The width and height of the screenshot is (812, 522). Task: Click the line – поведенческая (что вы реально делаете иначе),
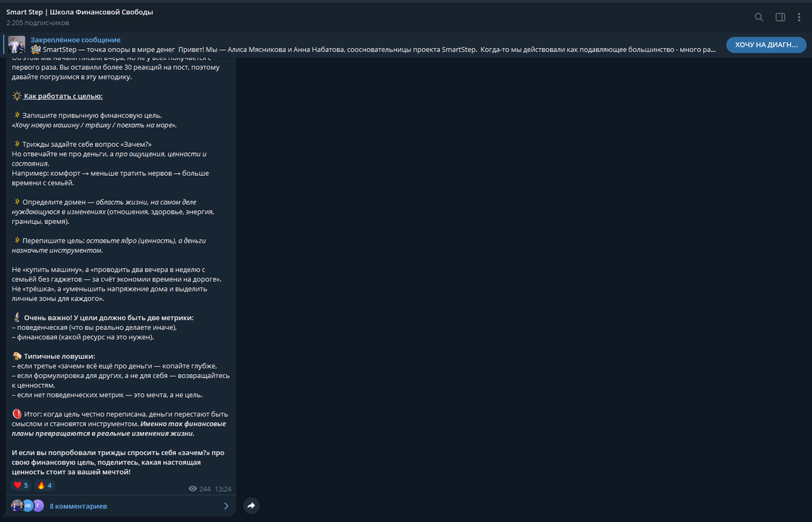click(x=94, y=327)
